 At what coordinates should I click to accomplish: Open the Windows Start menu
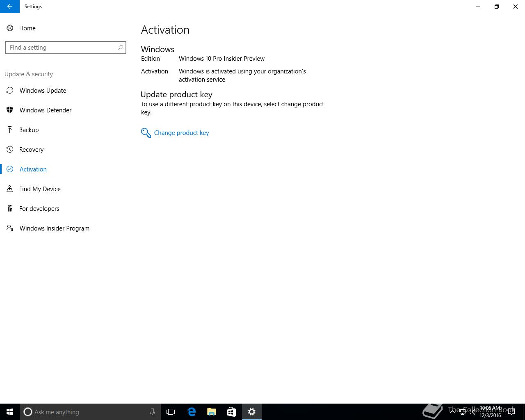pos(10,412)
